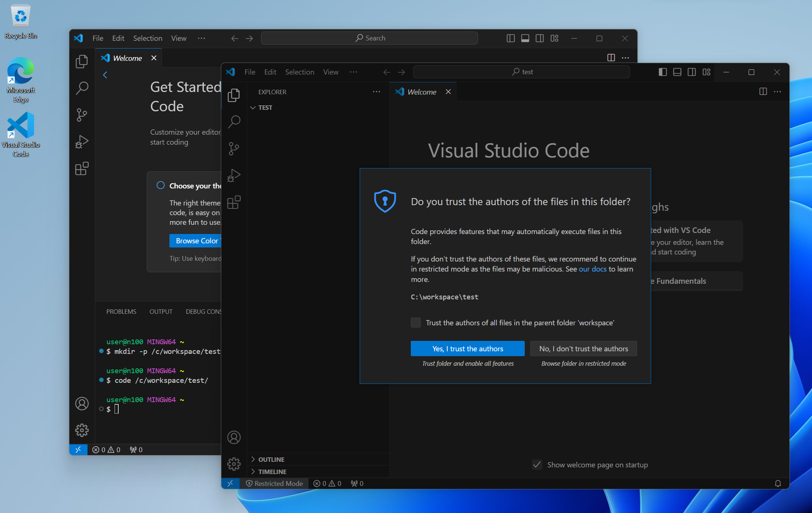Expand the OUTLINE section
This screenshot has width=812, height=513.
coord(271,459)
